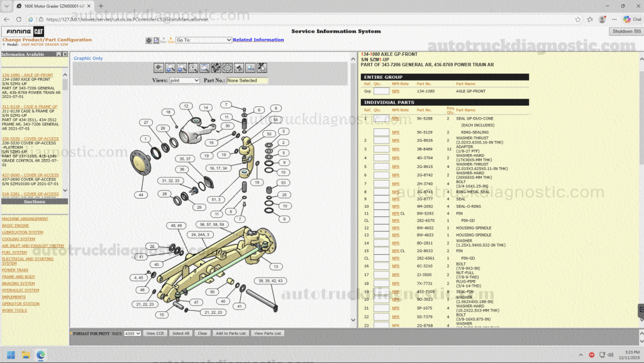
Task: Refresh the browser page
Action: point(18,20)
